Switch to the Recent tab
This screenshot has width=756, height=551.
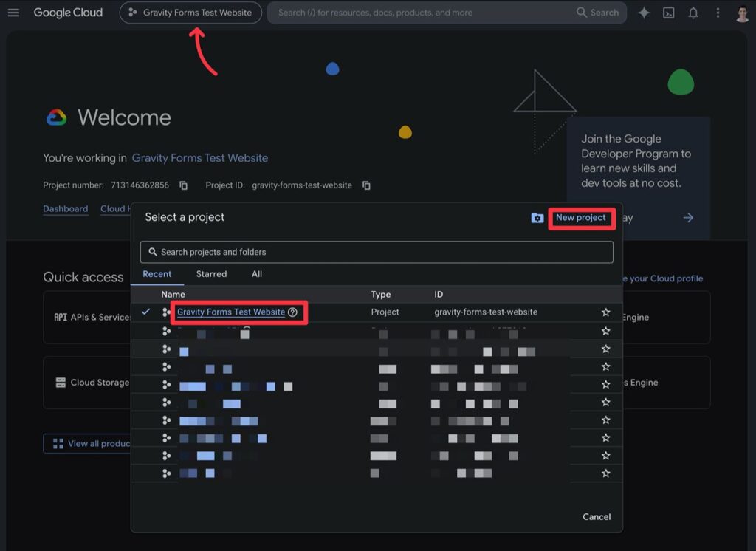click(x=157, y=274)
